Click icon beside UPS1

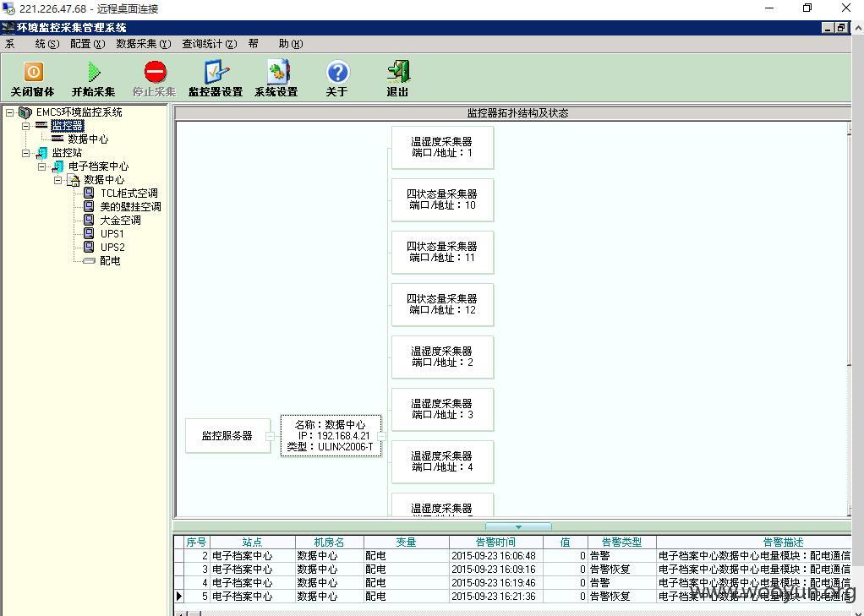89,233
